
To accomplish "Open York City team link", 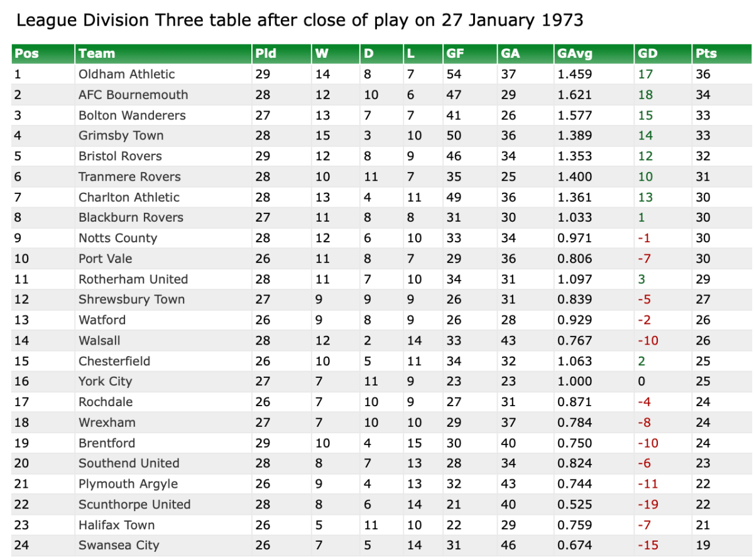I will point(105,381).
